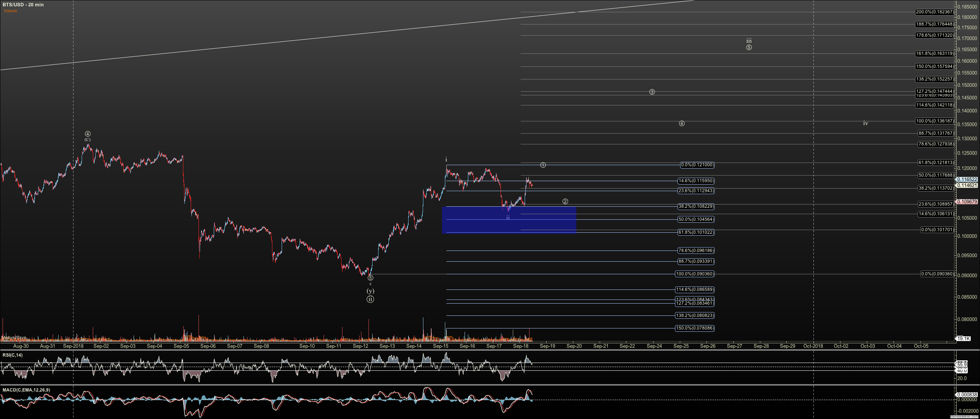The width and height of the screenshot is (980, 419).
Task: Click the RSI(C,14) study label
Action: coord(13,355)
